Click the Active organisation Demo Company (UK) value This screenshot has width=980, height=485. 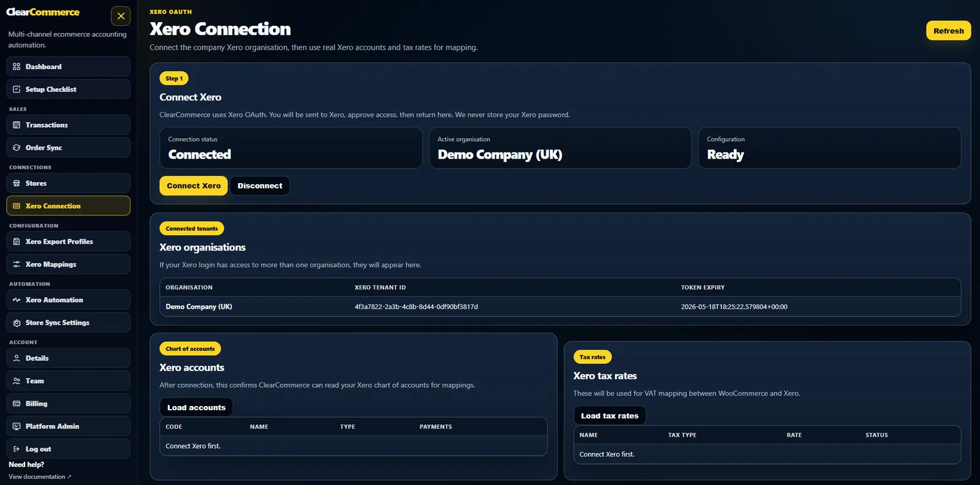[x=500, y=155]
